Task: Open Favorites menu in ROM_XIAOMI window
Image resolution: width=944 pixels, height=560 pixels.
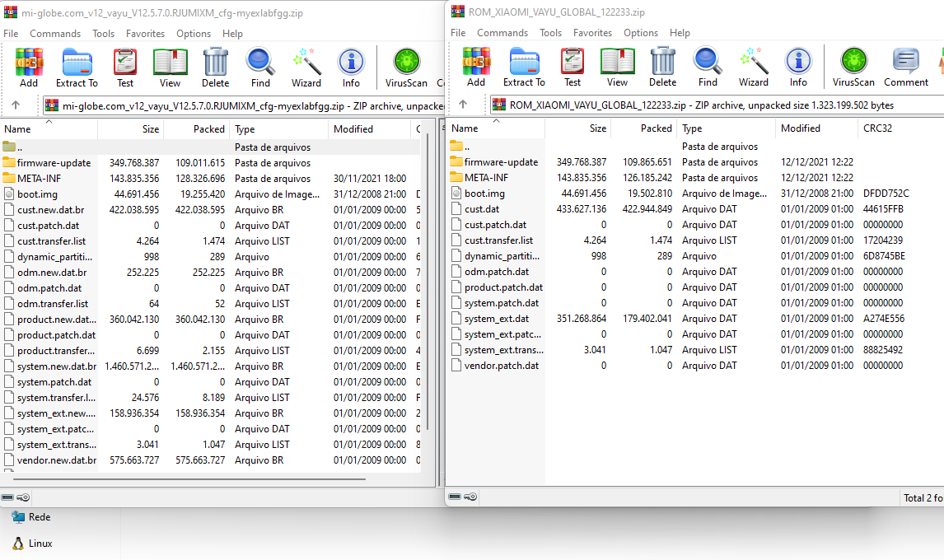Action: click(592, 32)
